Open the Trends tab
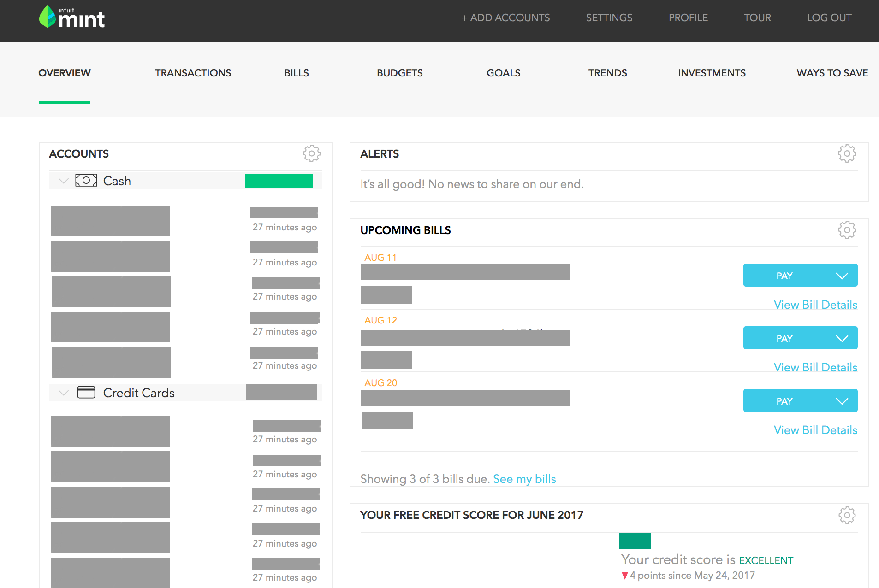 pos(607,73)
